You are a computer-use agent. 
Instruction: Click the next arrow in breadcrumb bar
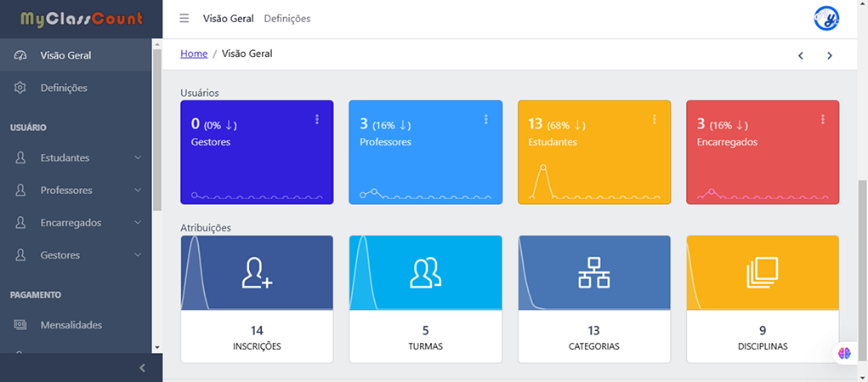pos(829,56)
